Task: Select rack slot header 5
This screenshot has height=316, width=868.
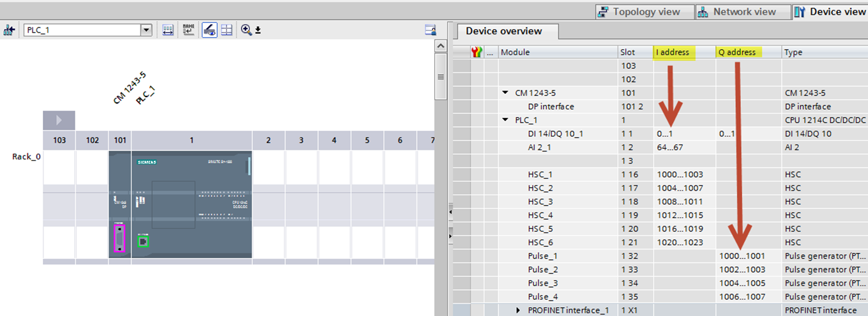Action: [x=367, y=140]
